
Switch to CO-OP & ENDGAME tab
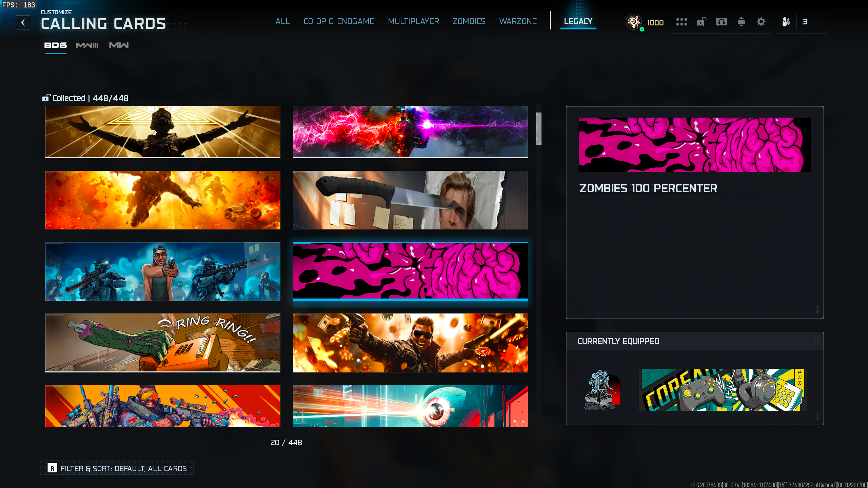339,21
